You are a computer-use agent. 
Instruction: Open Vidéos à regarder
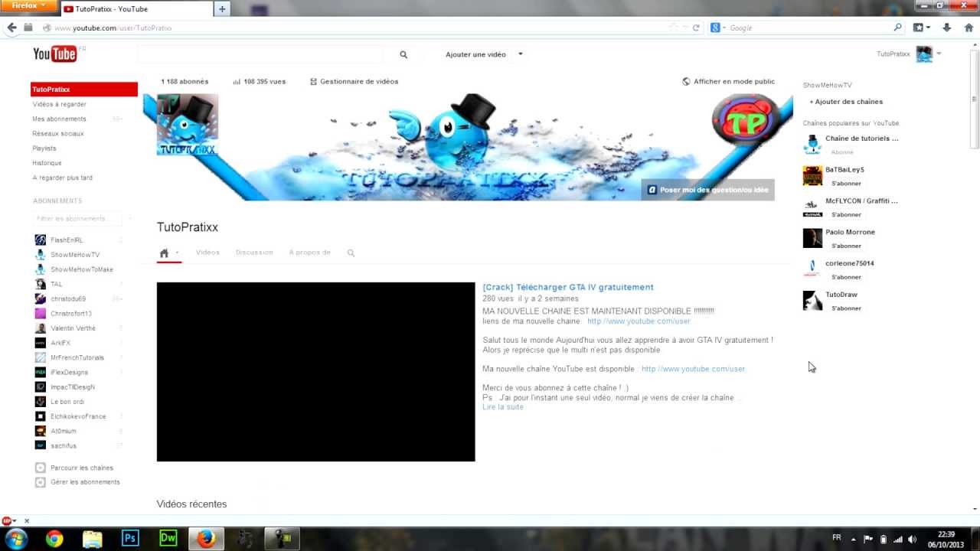[59, 104]
